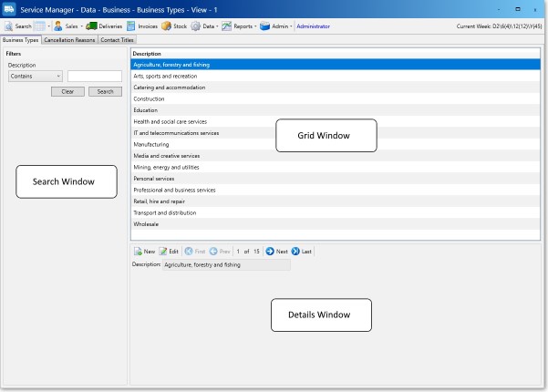The width and height of the screenshot is (548, 392).
Task: Click the record number 1 box
Action: 238,252
